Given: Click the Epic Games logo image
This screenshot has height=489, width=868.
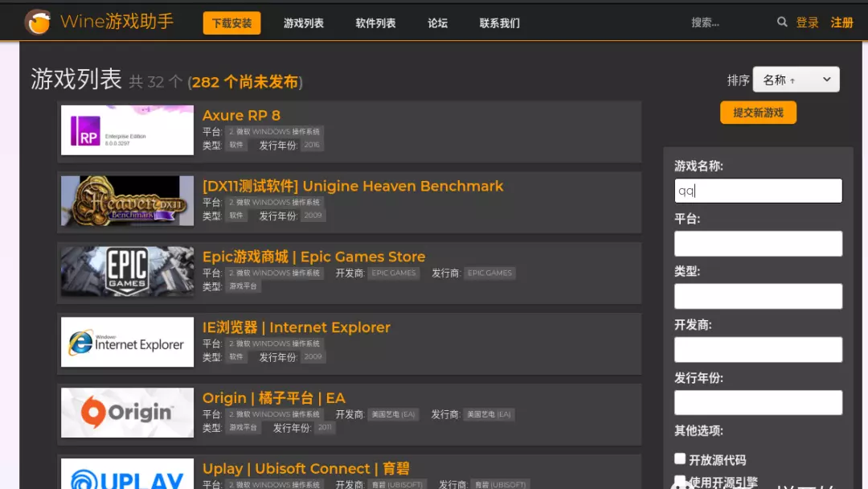Looking at the screenshot, I should pos(127,272).
